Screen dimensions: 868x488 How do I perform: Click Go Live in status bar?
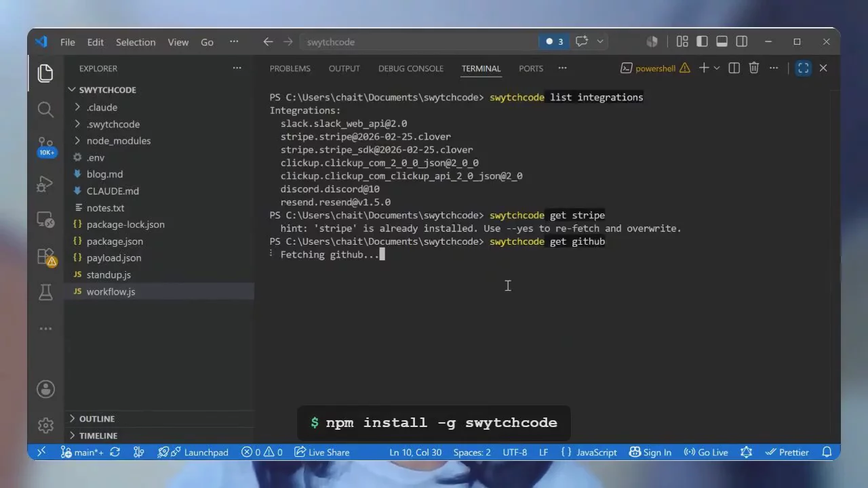coord(705,452)
